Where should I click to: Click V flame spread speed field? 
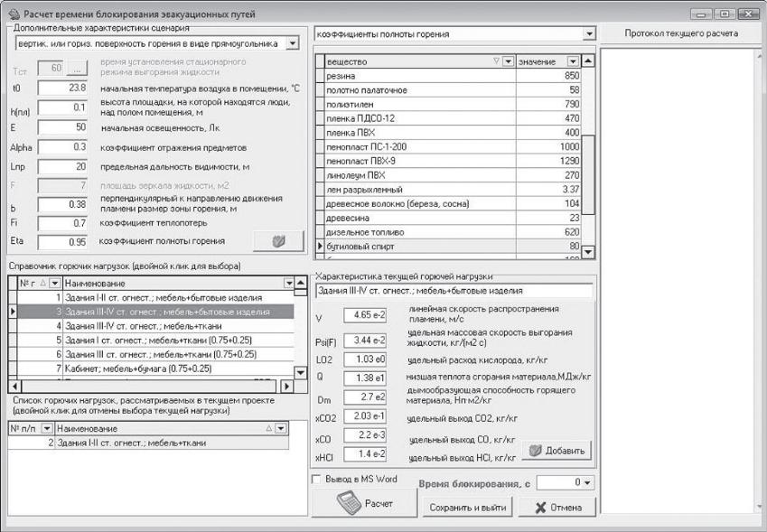click(365, 315)
